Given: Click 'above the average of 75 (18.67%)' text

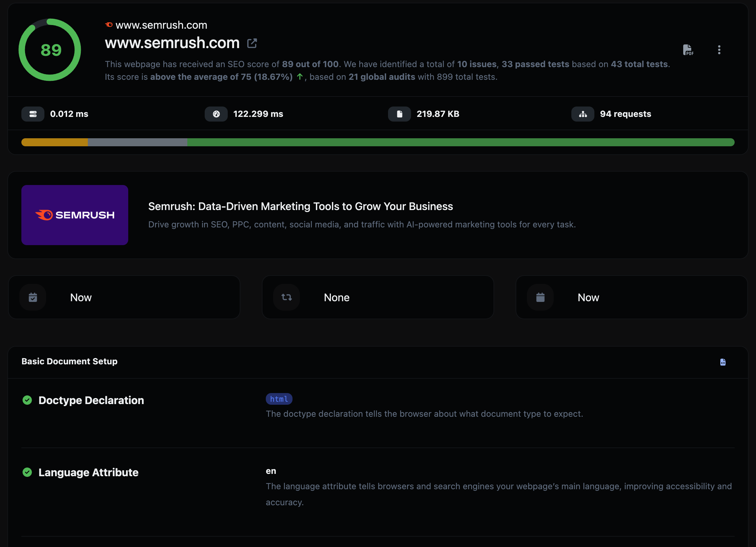Looking at the screenshot, I should [x=221, y=77].
